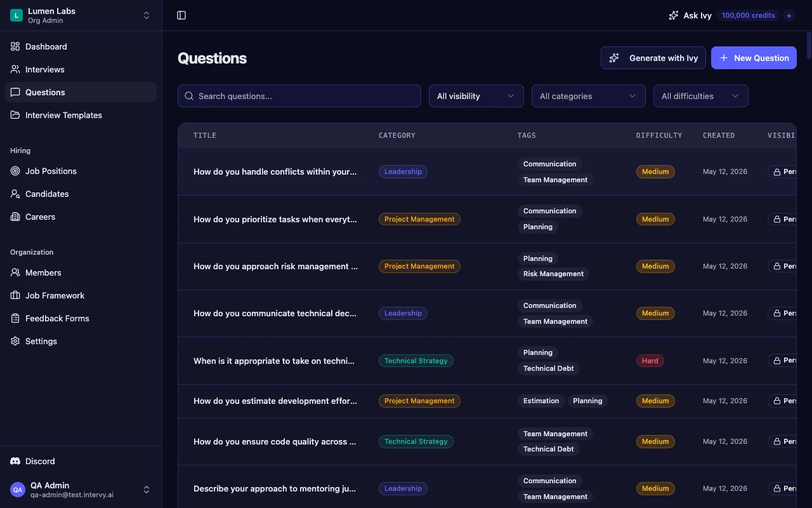Click the magnifier icon in search box
This screenshot has height=508, width=812.
click(189, 96)
